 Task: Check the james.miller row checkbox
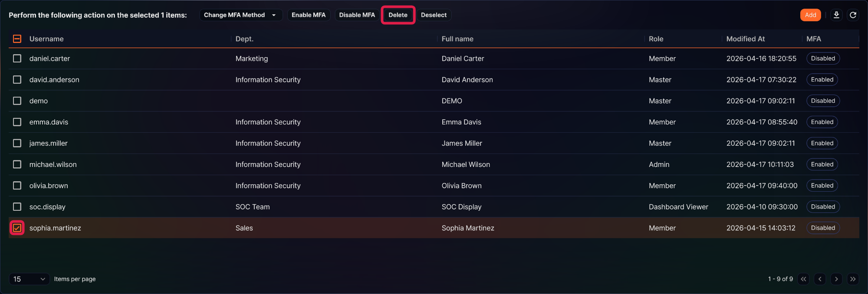point(17,144)
